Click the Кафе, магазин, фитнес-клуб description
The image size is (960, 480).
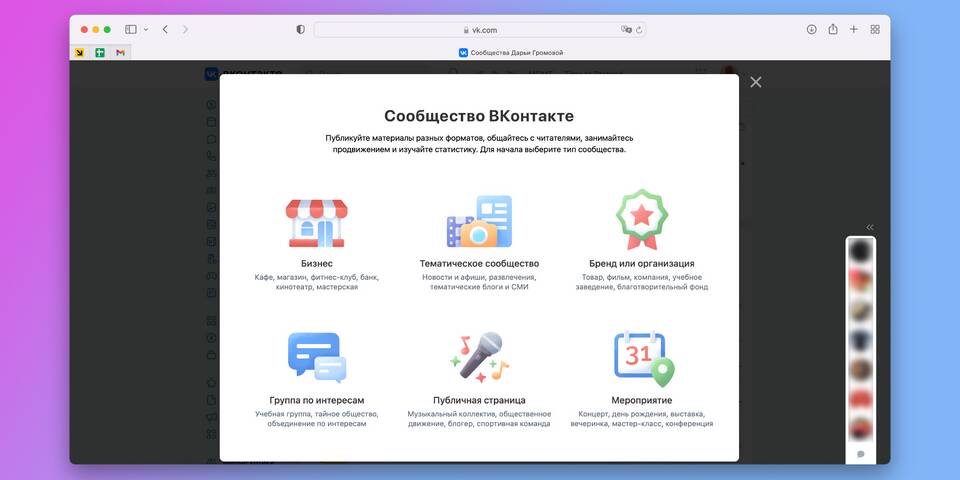coord(317,282)
